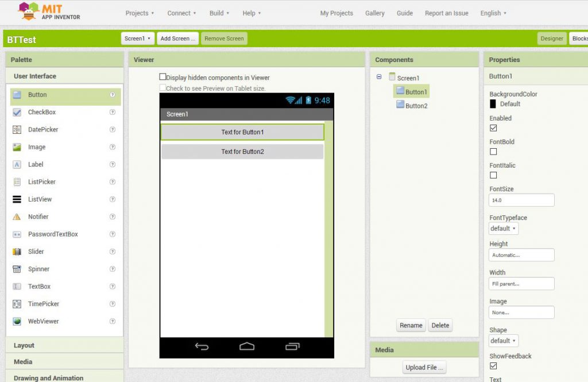Viewport: 588px width, 382px height.
Task: Select the ListPicker palette icon
Action: [17, 182]
